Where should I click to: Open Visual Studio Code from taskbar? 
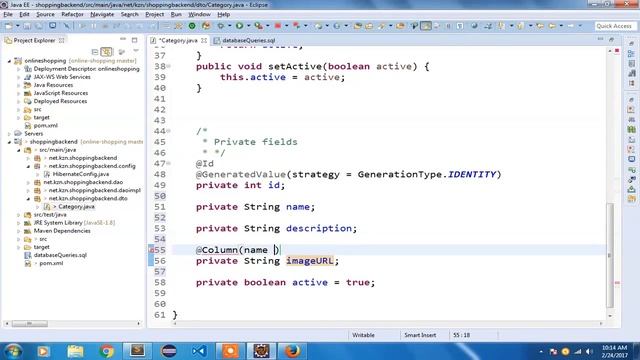pyautogui.click(x=199, y=351)
